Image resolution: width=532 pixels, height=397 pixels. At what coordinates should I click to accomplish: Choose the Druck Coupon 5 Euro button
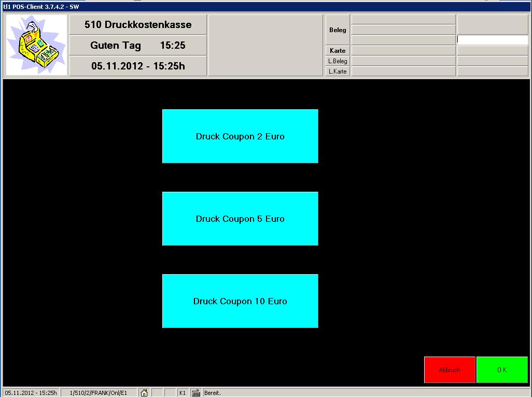[240, 219]
